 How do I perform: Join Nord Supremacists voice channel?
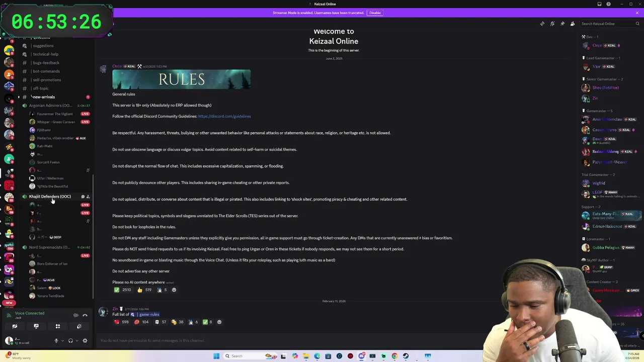coord(49,247)
